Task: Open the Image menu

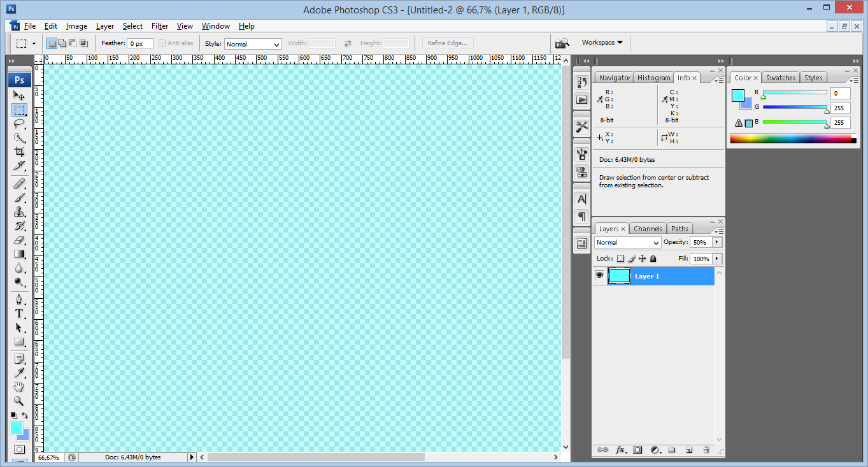Action: [76, 26]
